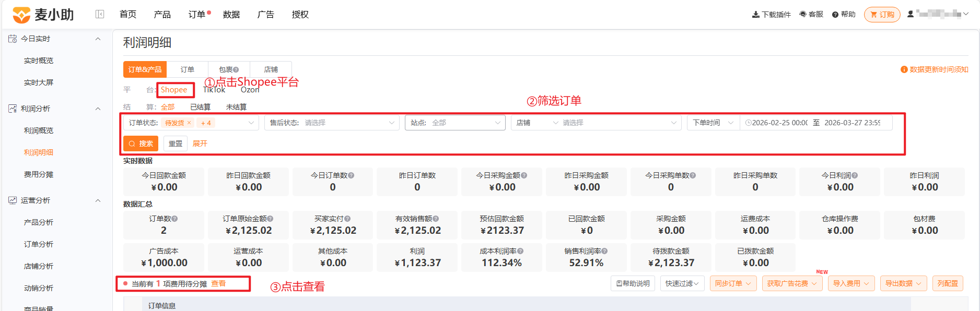Screen dimensions: 980x311
Task: Open the 店铺 type selector
Action: point(538,123)
